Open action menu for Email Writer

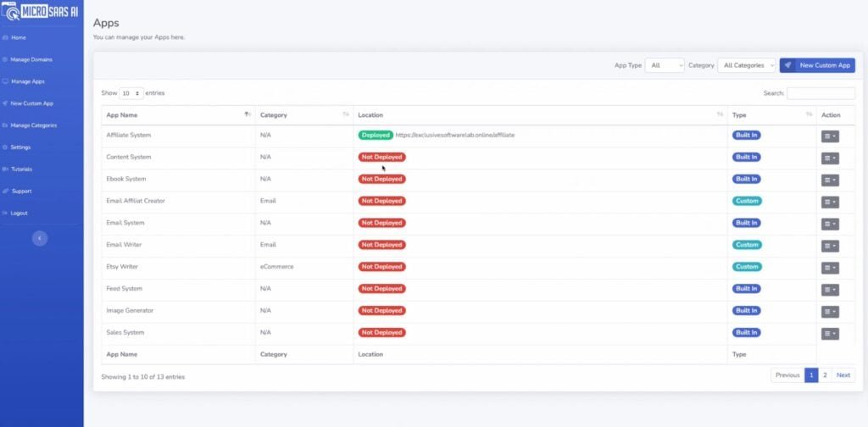pyautogui.click(x=830, y=247)
